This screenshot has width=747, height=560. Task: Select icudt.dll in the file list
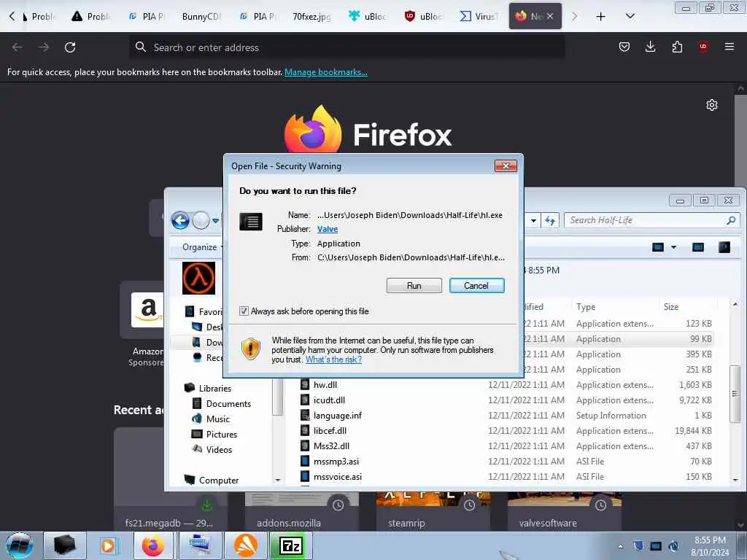pos(329,400)
